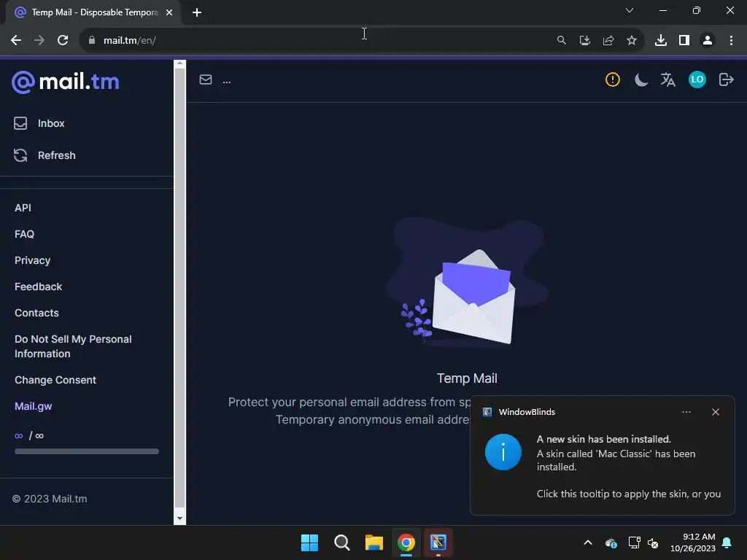Image resolution: width=747 pixels, height=560 pixels.
Task: Bookmark this page with the star
Action: pos(632,41)
